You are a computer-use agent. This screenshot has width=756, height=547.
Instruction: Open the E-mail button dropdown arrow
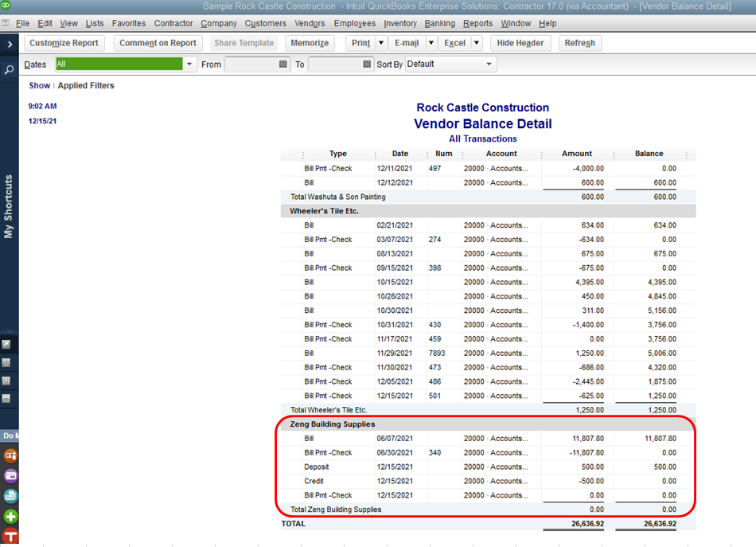tap(431, 43)
